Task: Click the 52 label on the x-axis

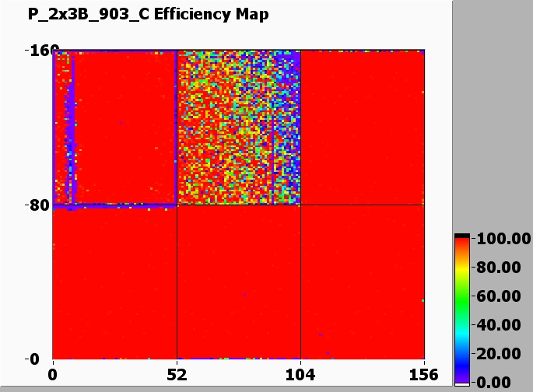Action: pos(177,374)
